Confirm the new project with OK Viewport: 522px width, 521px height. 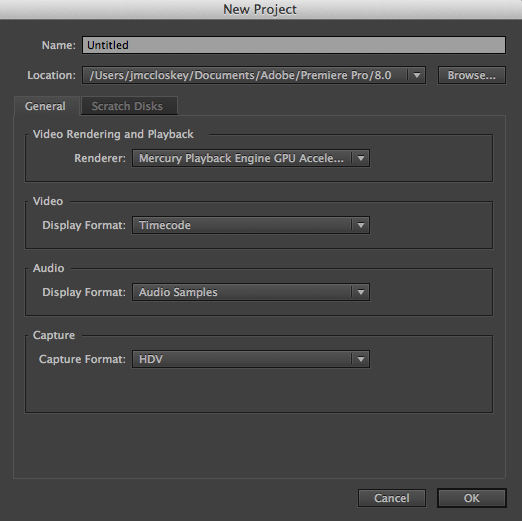click(472, 498)
